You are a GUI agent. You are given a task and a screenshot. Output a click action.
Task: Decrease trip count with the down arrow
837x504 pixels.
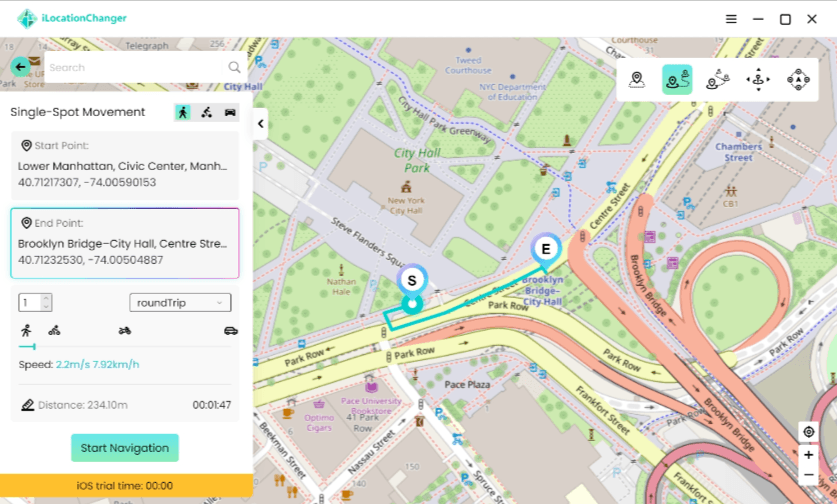(46, 307)
